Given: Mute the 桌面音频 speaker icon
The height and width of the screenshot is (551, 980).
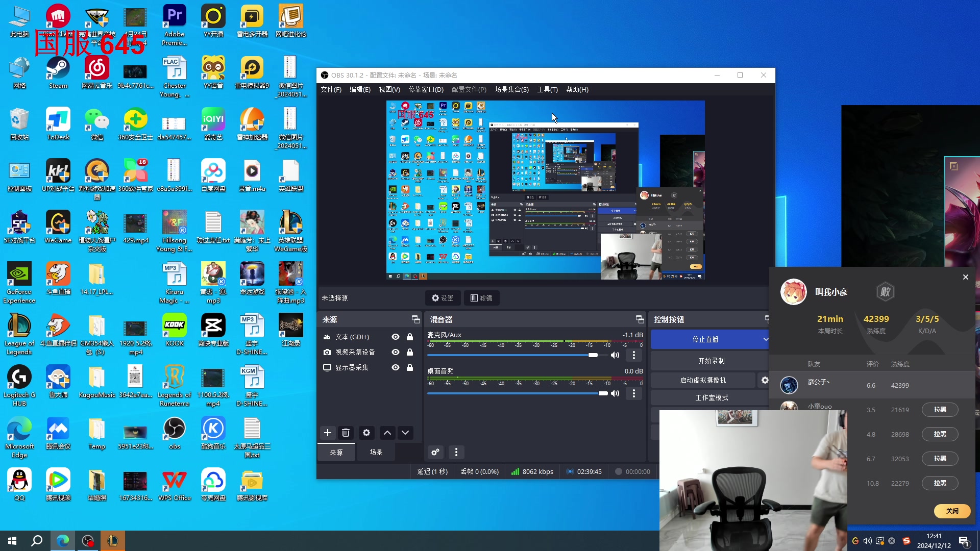Looking at the screenshot, I should coord(615,393).
